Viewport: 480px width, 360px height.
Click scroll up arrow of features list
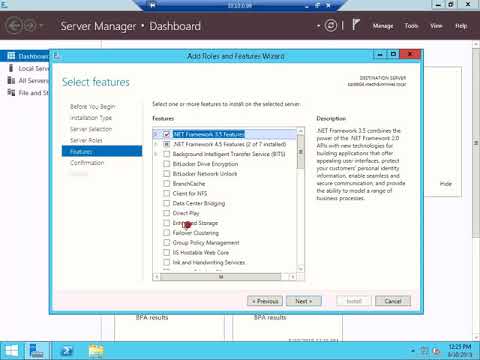(300, 131)
